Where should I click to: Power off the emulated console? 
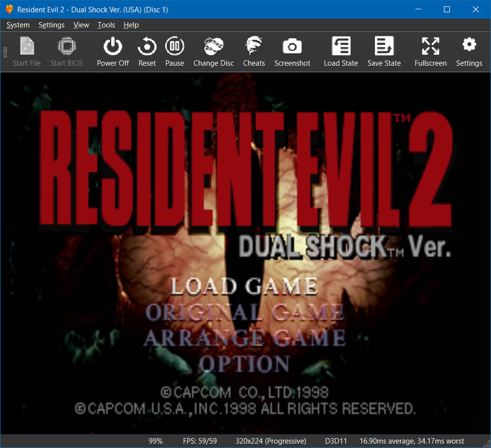click(113, 51)
